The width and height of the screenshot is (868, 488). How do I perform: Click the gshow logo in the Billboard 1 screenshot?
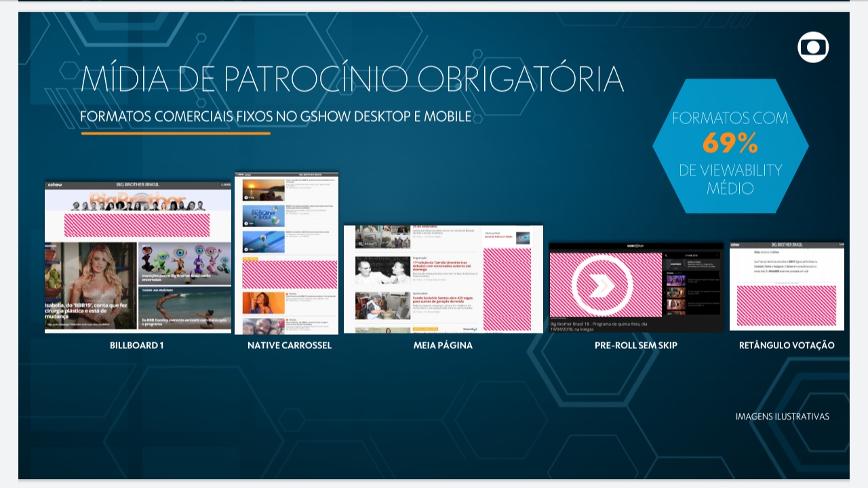click(x=55, y=184)
